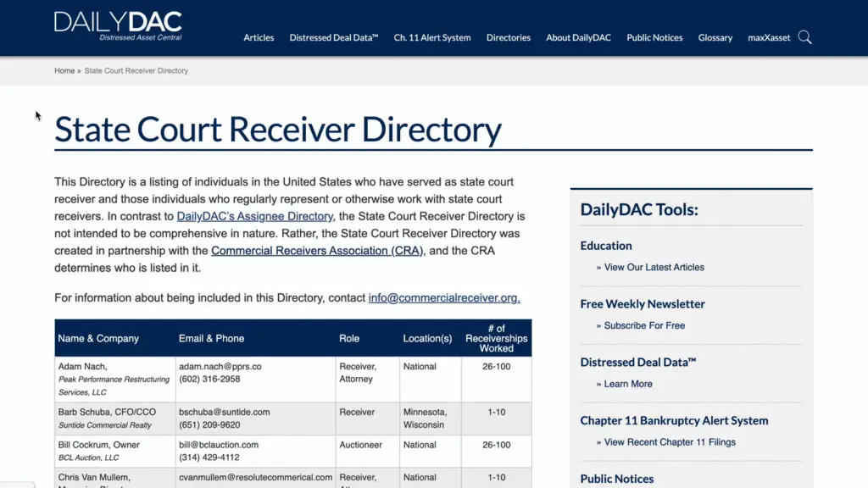Select About DailyDAC from the navigation
Viewport: 868px width, 488px height.
pos(578,37)
